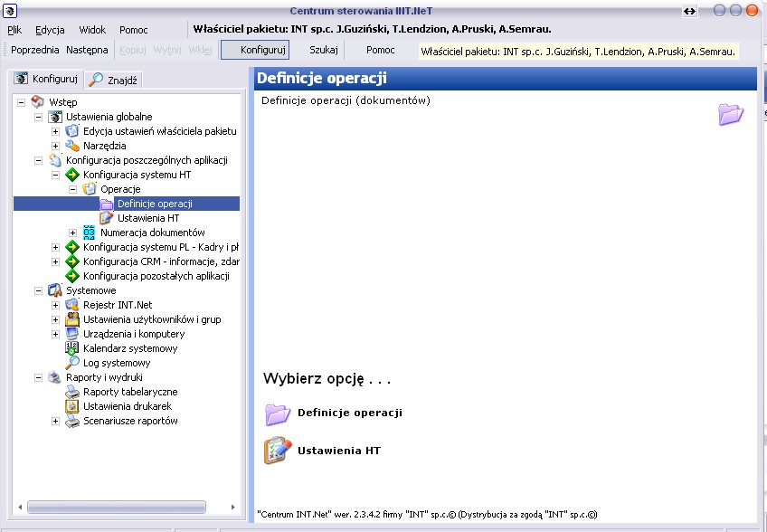Click the Wstęp tree root icon
767x532 pixels.
coord(38,102)
